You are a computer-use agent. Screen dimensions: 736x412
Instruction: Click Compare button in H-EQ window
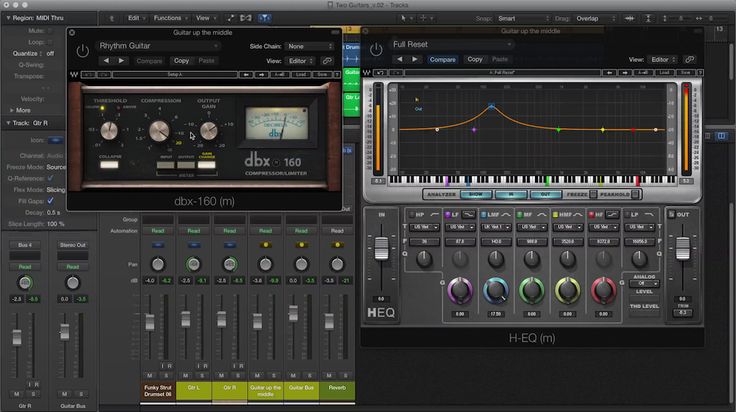click(x=442, y=60)
